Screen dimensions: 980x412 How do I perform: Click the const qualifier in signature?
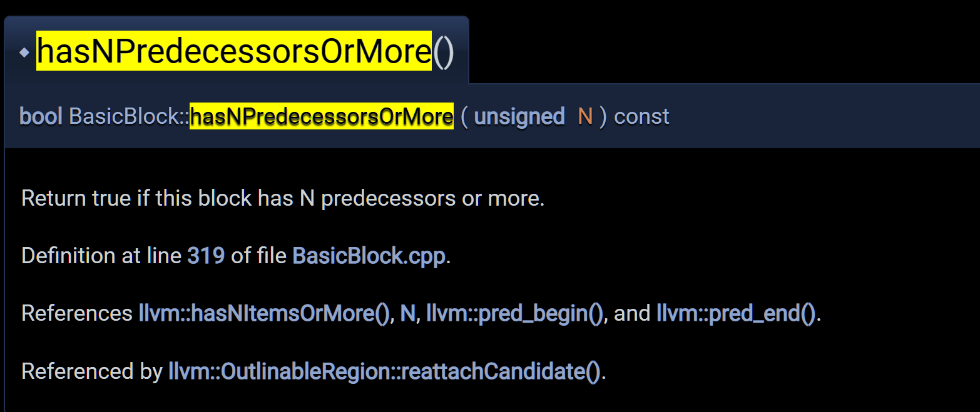[x=642, y=116]
